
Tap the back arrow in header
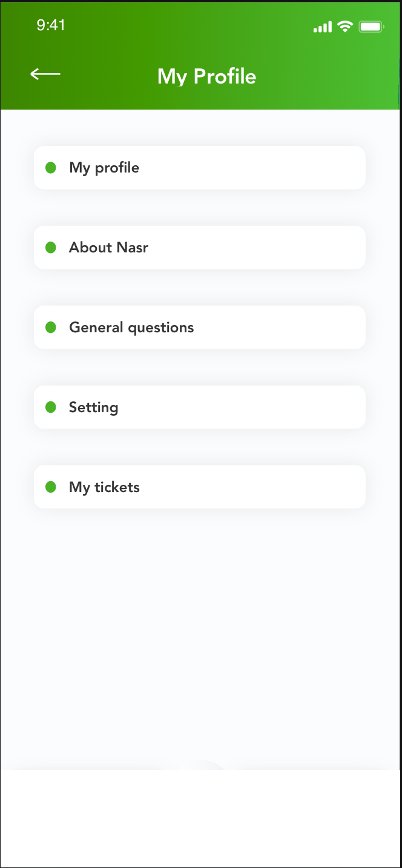[x=45, y=74]
